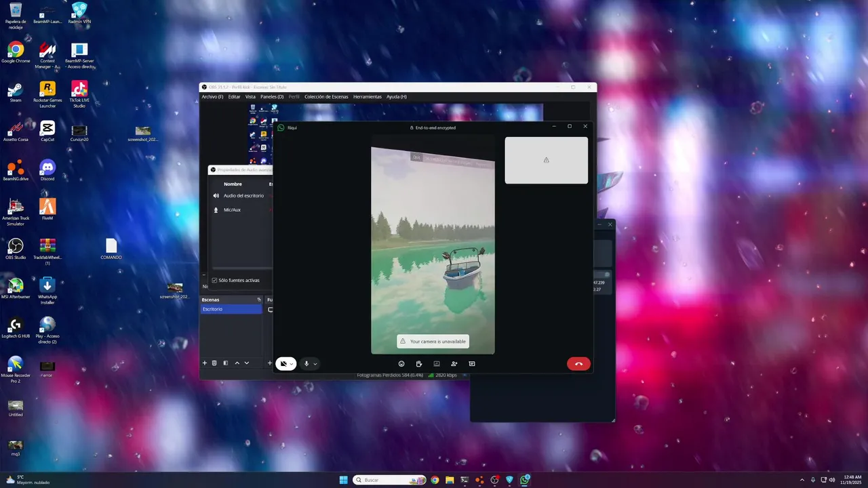This screenshot has height=488, width=868.
Task: Open the TikTok LIVE Studio shortcut
Action: pos(79,95)
